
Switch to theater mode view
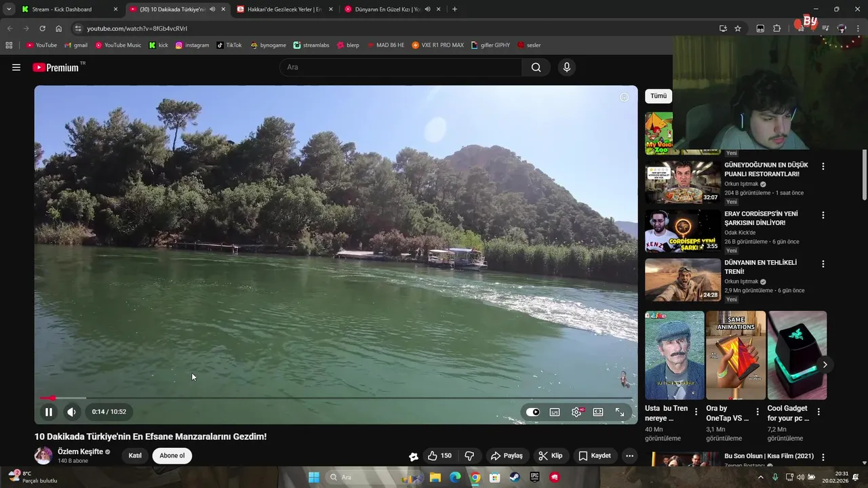(598, 412)
